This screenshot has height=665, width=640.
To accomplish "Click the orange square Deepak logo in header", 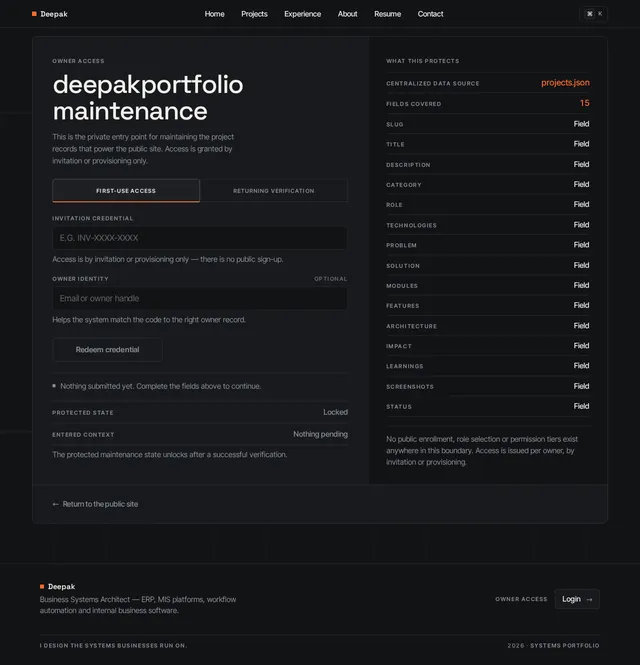I will point(34,14).
